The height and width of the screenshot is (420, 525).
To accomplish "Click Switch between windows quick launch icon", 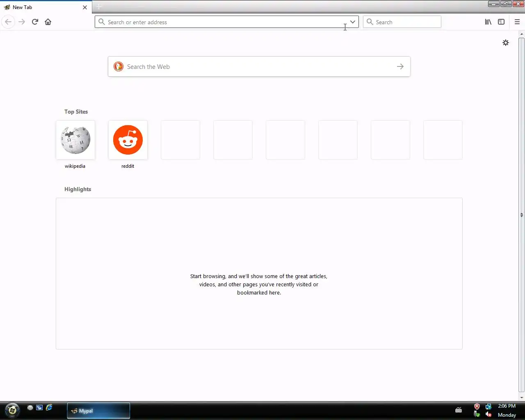I will [x=39, y=408].
